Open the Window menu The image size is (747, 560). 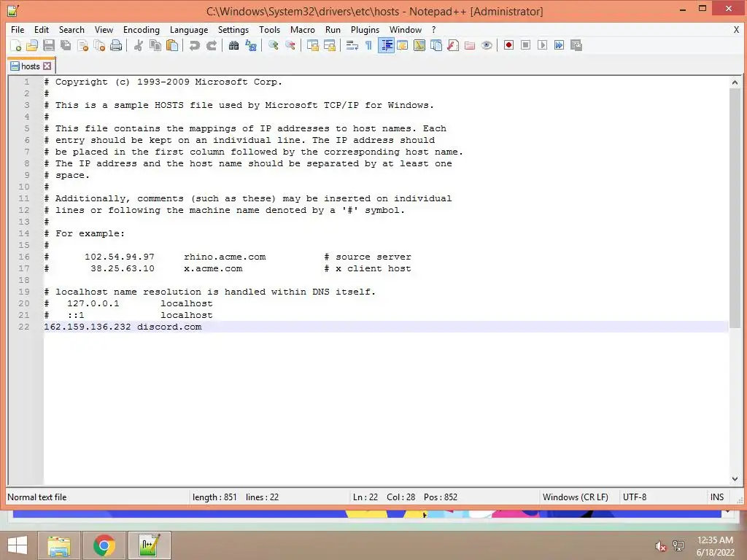[x=406, y=29]
